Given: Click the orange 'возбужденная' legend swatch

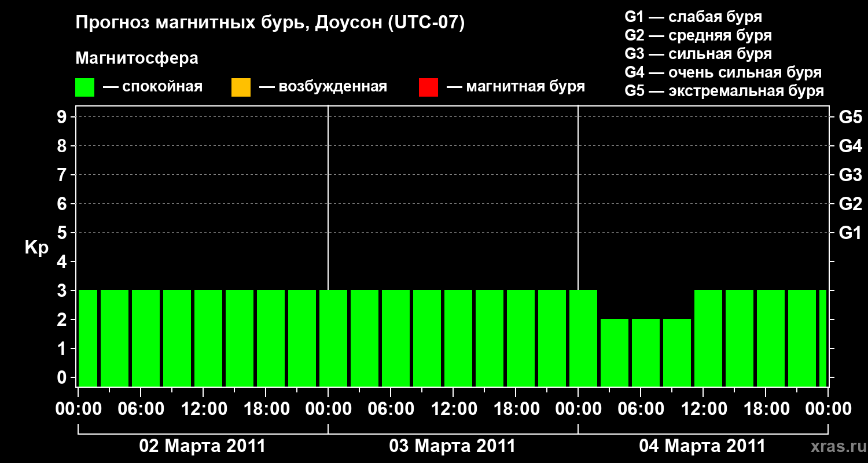Looking at the screenshot, I should pos(241,87).
